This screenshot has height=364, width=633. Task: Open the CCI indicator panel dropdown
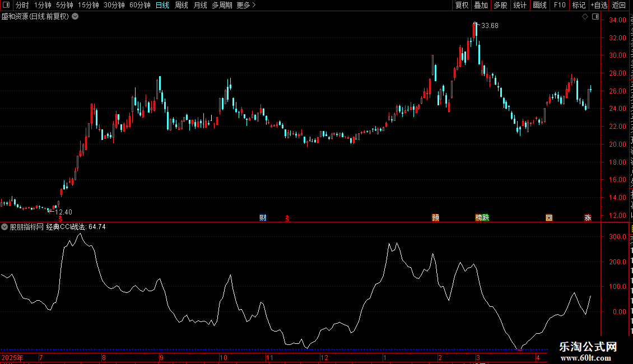coord(4,227)
